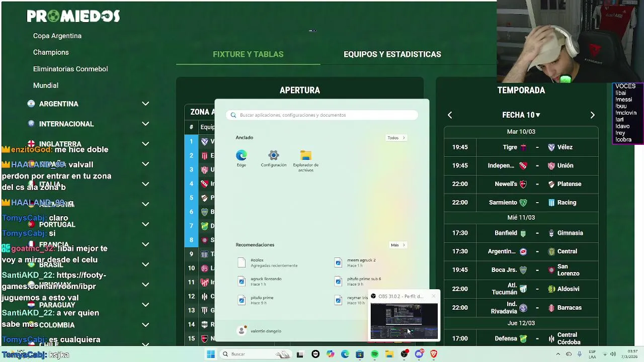Expand the PORTUGAL section chevron
644x362 pixels.
pyautogui.click(x=145, y=224)
